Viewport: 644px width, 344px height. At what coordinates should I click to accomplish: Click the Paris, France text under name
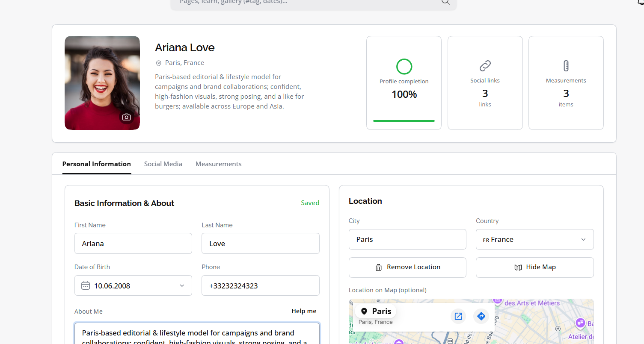click(x=184, y=63)
